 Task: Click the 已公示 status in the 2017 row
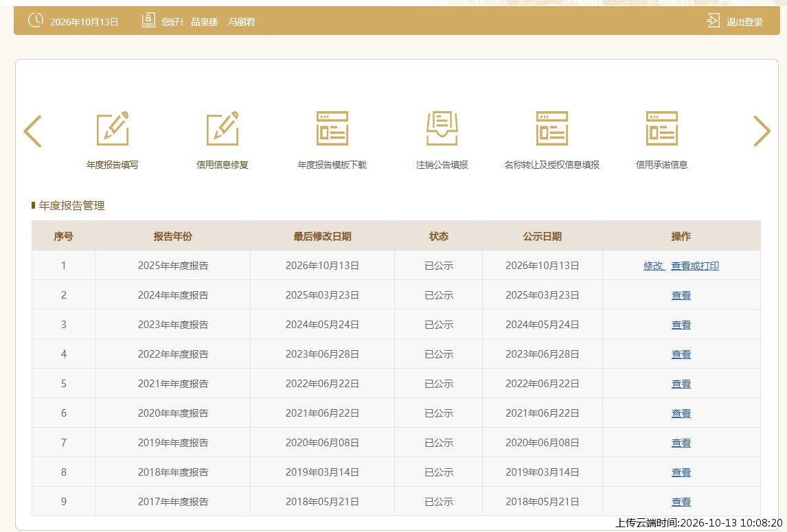click(439, 502)
